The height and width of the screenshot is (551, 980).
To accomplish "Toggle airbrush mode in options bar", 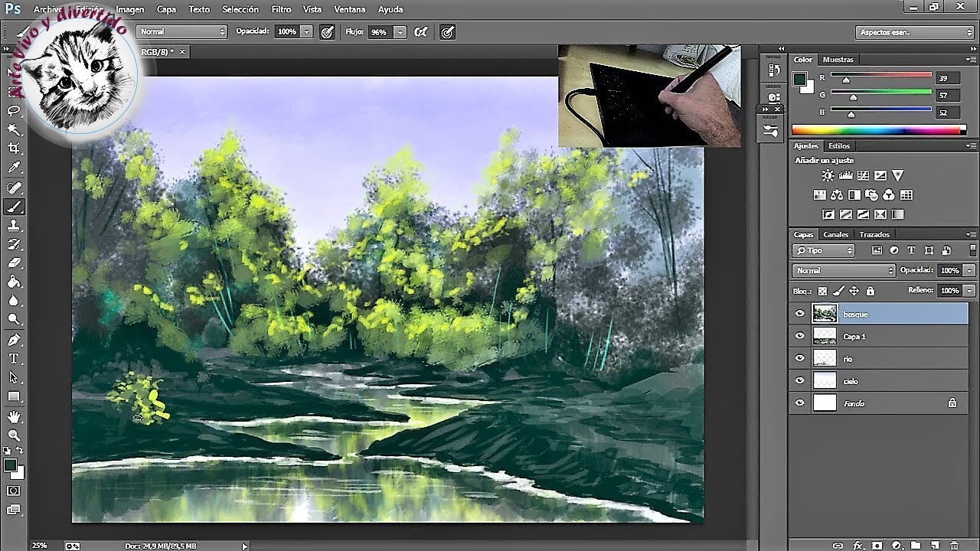I will pyautogui.click(x=420, y=32).
